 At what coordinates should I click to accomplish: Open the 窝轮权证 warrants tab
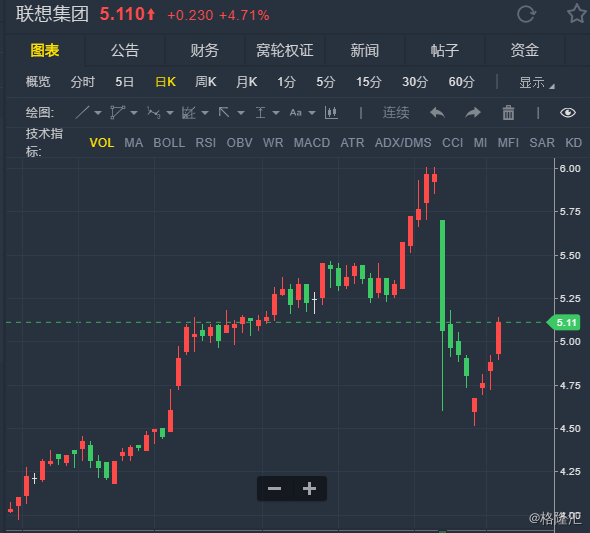[x=285, y=50]
